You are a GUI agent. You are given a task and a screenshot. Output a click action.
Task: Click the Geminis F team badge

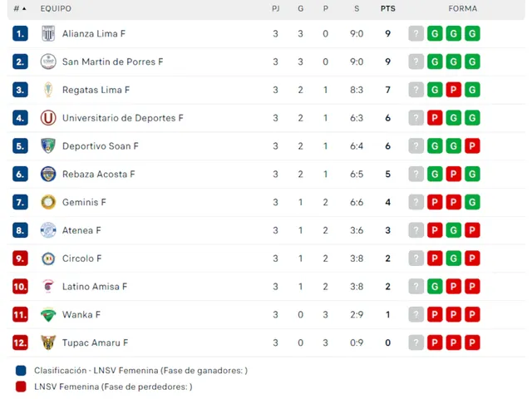(48, 202)
